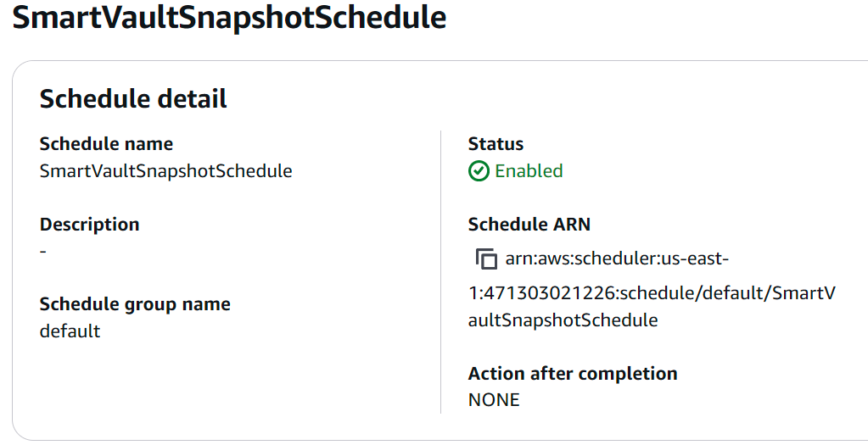This screenshot has width=868, height=445.
Task: Click the green Enabled status text
Action: (x=529, y=171)
